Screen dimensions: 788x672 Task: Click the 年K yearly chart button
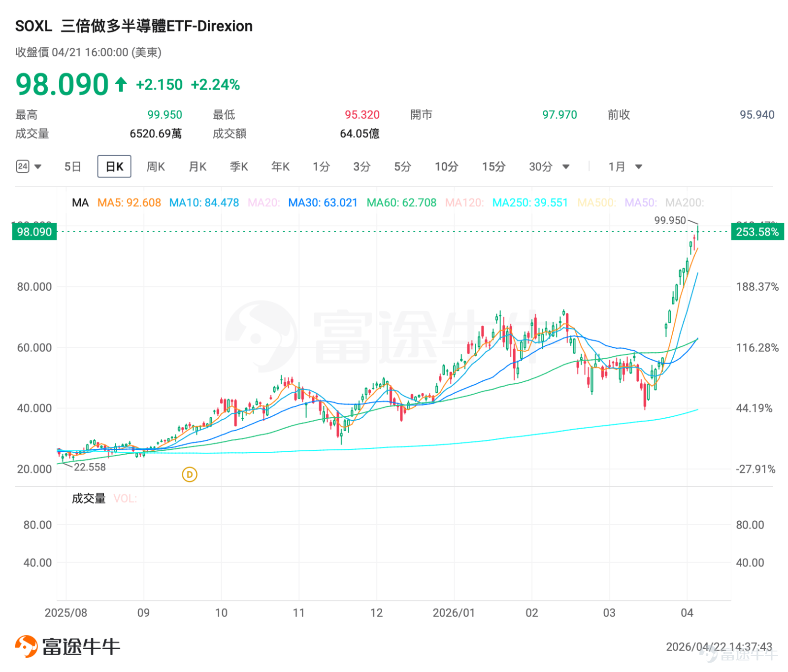click(280, 167)
